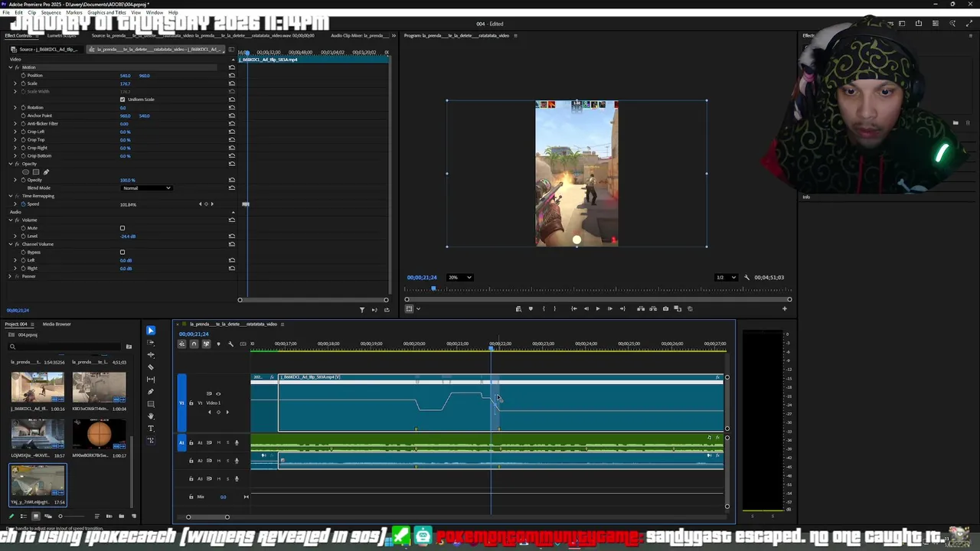Image resolution: width=980 pixels, height=551 pixels.
Task: Toggle Uniform Scale checkbox
Action: [122, 99]
